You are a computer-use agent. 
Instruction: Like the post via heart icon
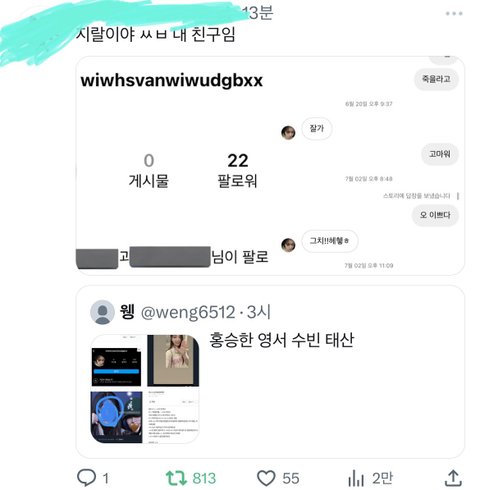pyautogui.click(x=266, y=478)
